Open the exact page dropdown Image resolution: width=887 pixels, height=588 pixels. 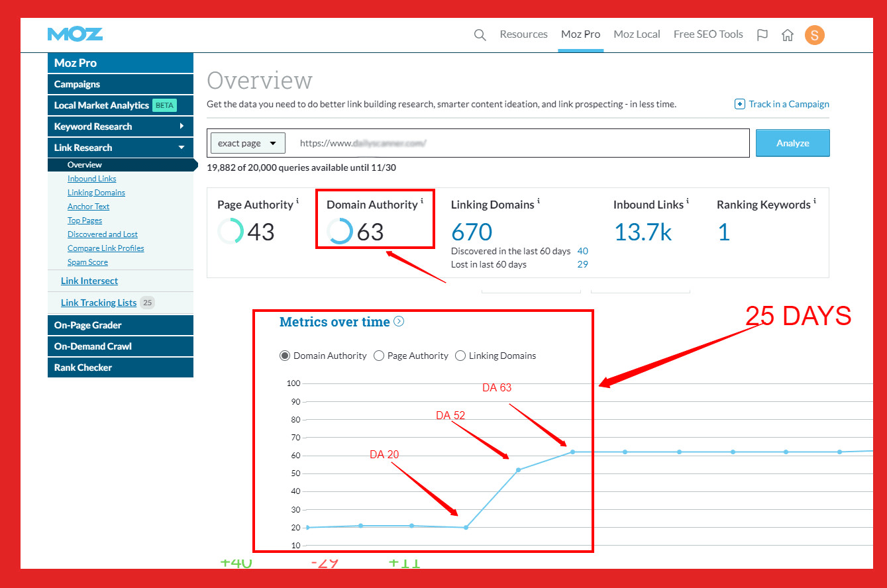[x=248, y=143]
